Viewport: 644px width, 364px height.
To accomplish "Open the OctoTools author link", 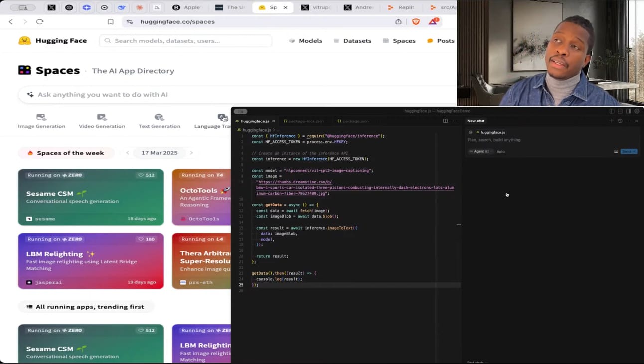I will pyautogui.click(x=200, y=219).
